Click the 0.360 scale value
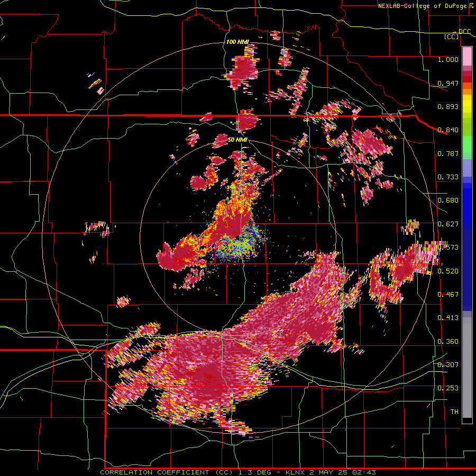The height and width of the screenshot is (476, 476). [448, 342]
